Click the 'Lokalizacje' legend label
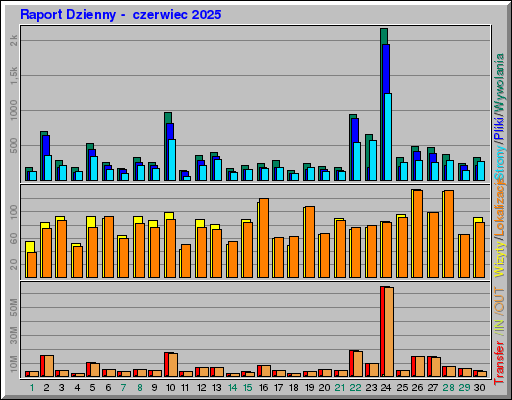Image resolution: width=512 pixels, height=400 pixels. click(500, 207)
